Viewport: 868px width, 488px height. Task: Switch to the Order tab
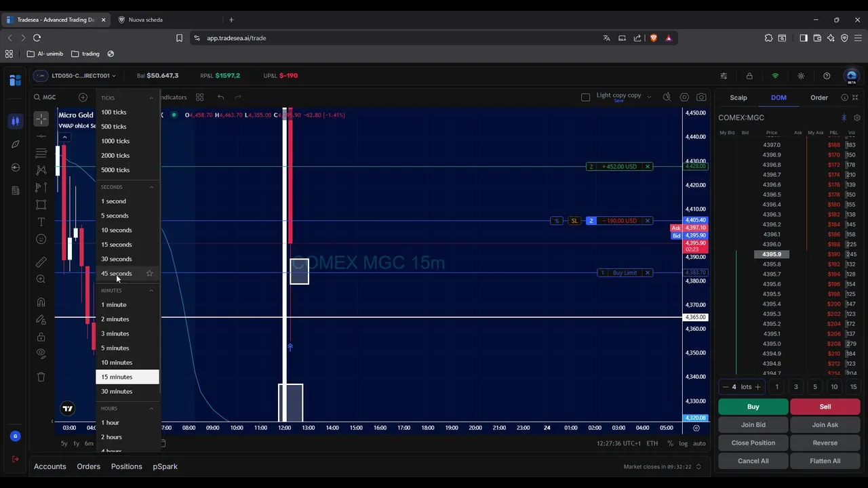(x=819, y=98)
